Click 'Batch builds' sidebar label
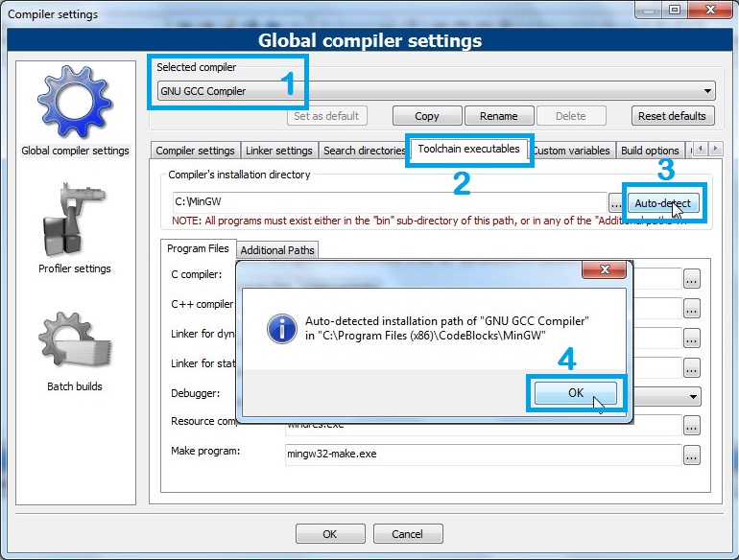 click(x=75, y=386)
